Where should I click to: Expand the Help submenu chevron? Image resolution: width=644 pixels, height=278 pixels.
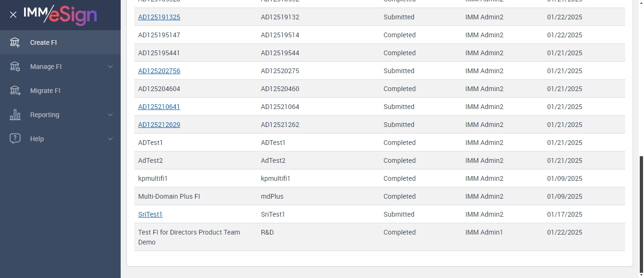tap(110, 139)
